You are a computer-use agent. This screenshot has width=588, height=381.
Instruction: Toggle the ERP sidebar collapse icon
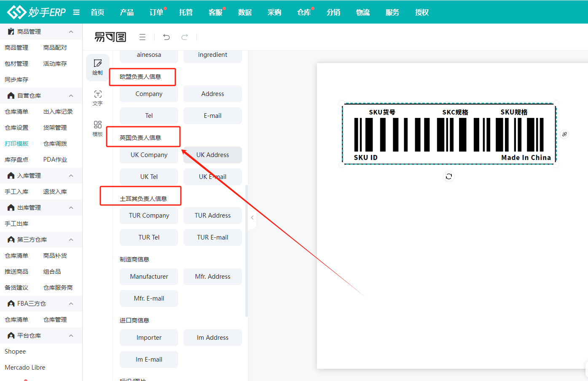(76, 12)
